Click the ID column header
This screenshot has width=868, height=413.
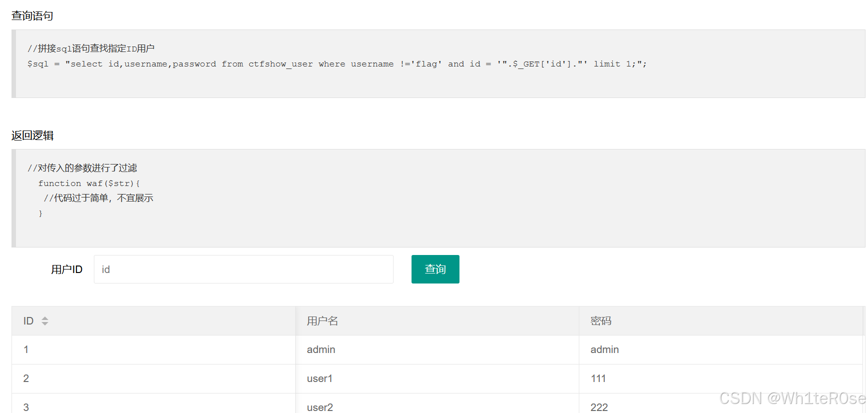pos(153,321)
